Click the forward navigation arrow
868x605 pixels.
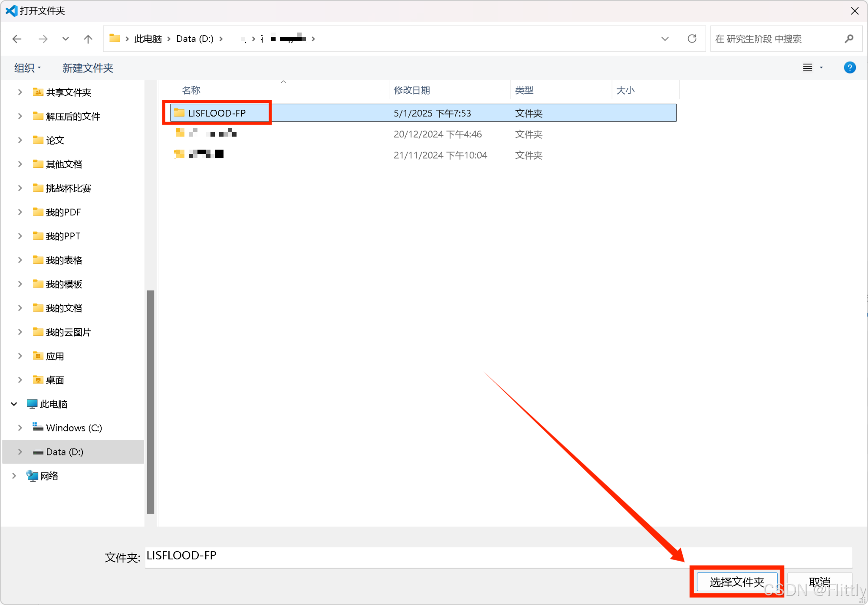(43, 39)
